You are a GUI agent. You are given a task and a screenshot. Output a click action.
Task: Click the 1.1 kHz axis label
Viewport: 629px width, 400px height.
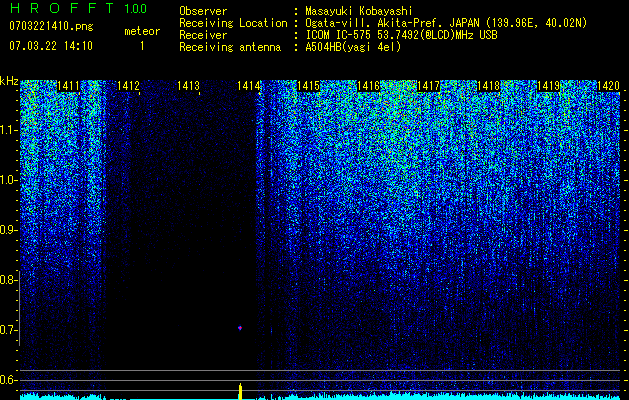coord(8,131)
